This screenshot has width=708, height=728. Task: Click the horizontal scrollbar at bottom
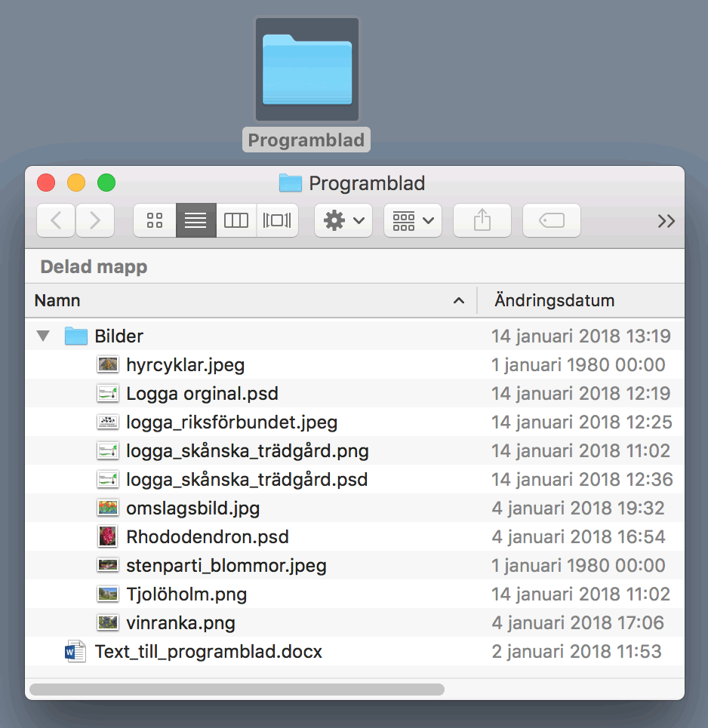click(236, 689)
